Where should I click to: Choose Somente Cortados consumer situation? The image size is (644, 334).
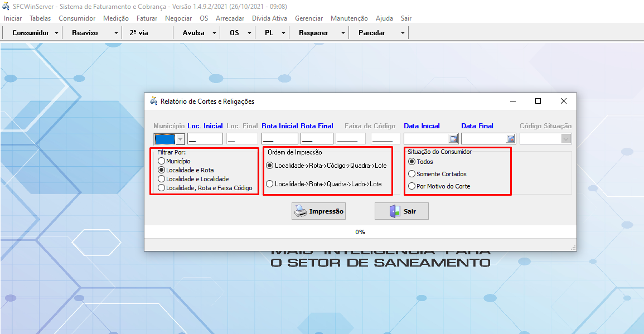[x=412, y=174]
